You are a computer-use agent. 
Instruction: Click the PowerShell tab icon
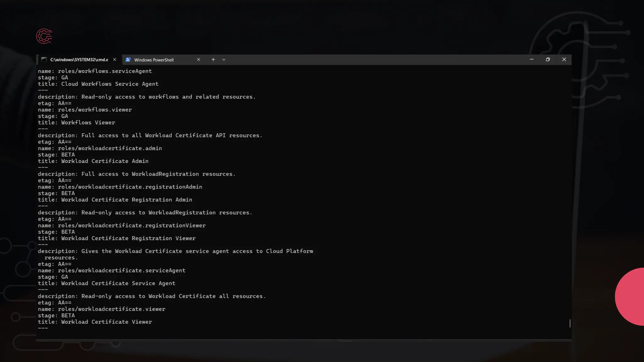[128, 60]
